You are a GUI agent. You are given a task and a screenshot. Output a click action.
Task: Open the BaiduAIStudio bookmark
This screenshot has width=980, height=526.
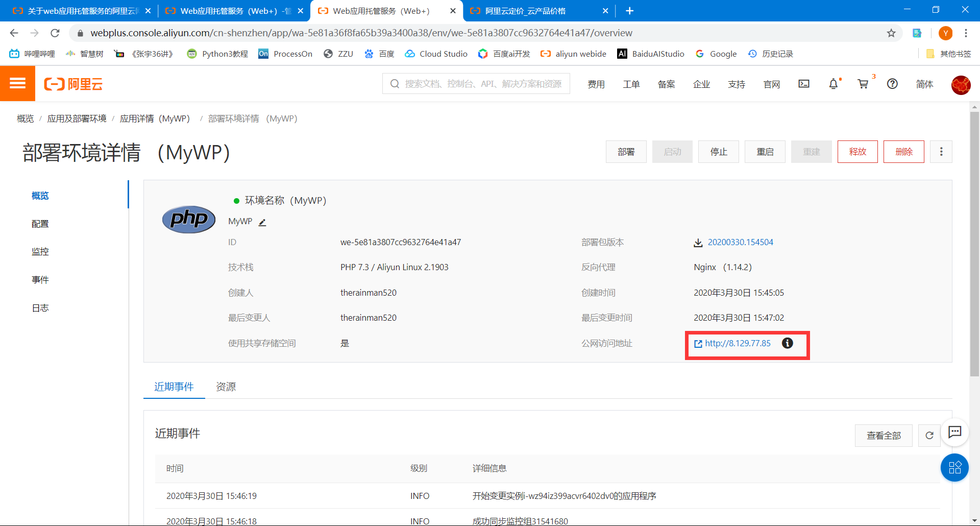[651, 54]
